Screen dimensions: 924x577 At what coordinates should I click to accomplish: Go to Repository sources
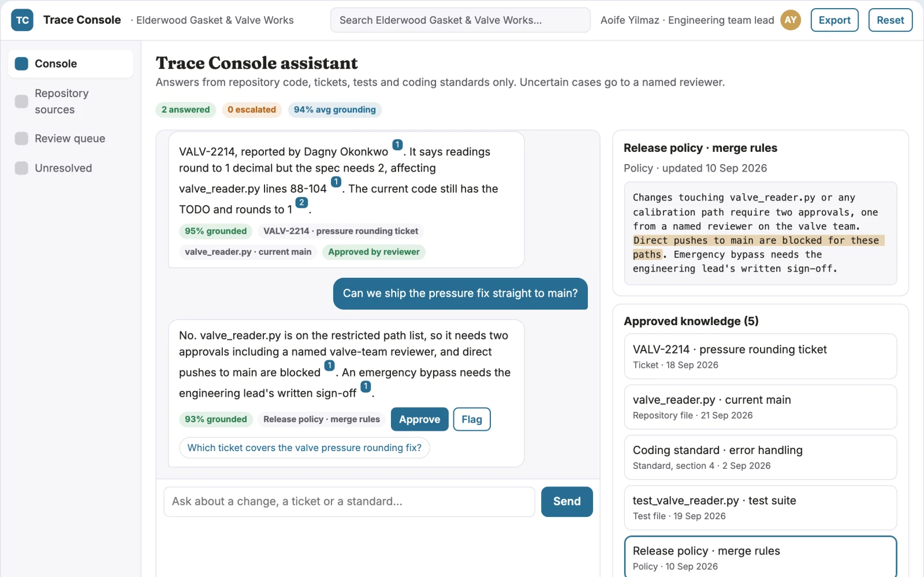click(70, 102)
